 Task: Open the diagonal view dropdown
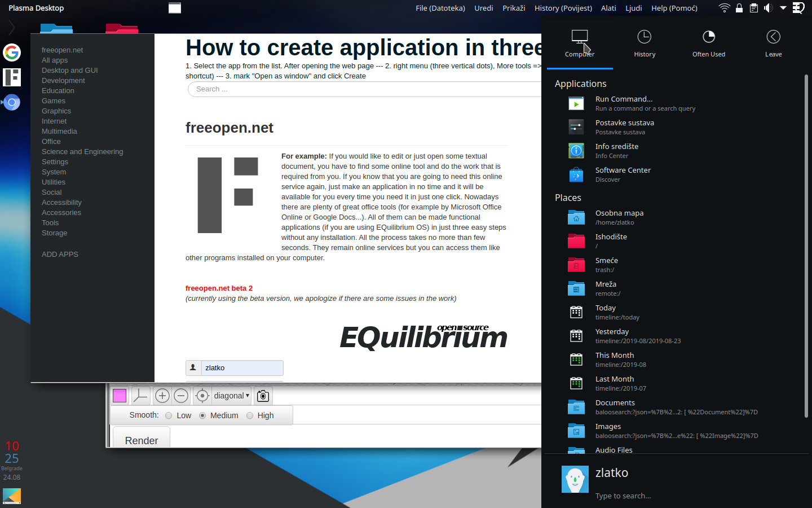coord(231,396)
